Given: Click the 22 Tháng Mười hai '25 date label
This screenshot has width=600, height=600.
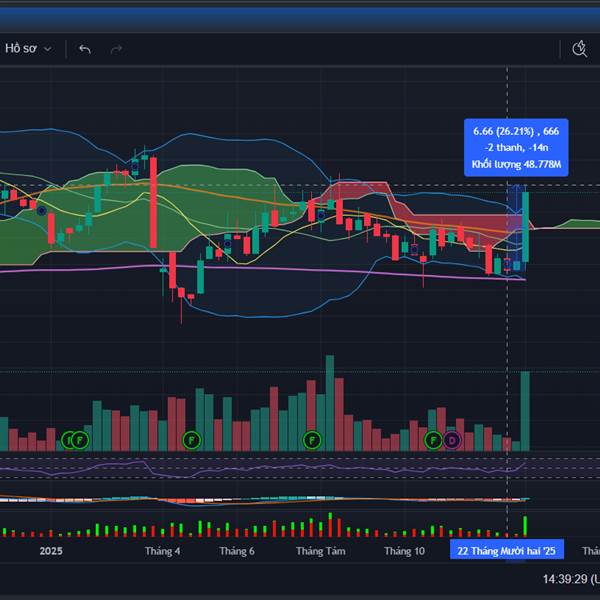Looking at the screenshot, I should click(x=506, y=551).
